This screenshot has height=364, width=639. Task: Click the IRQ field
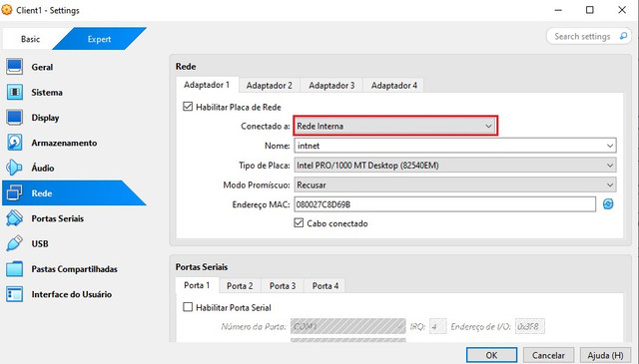click(x=437, y=326)
